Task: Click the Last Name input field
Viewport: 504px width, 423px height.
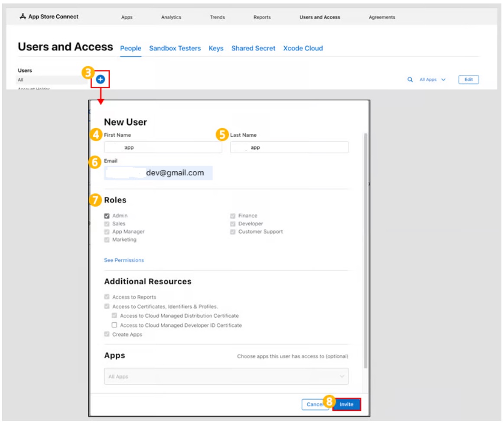Action: click(289, 148)
